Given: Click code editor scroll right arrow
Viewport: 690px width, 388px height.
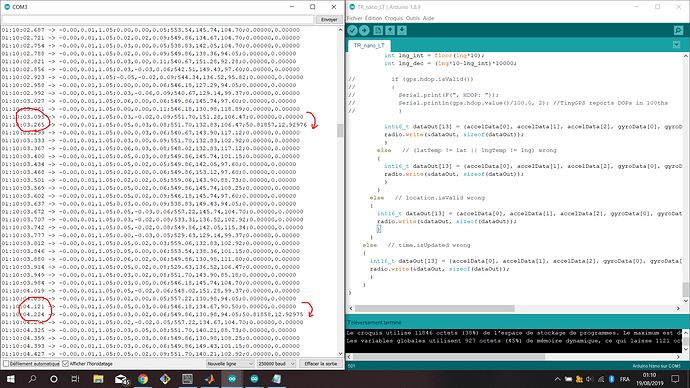Looking at the screenshot, I should point(678,308).
